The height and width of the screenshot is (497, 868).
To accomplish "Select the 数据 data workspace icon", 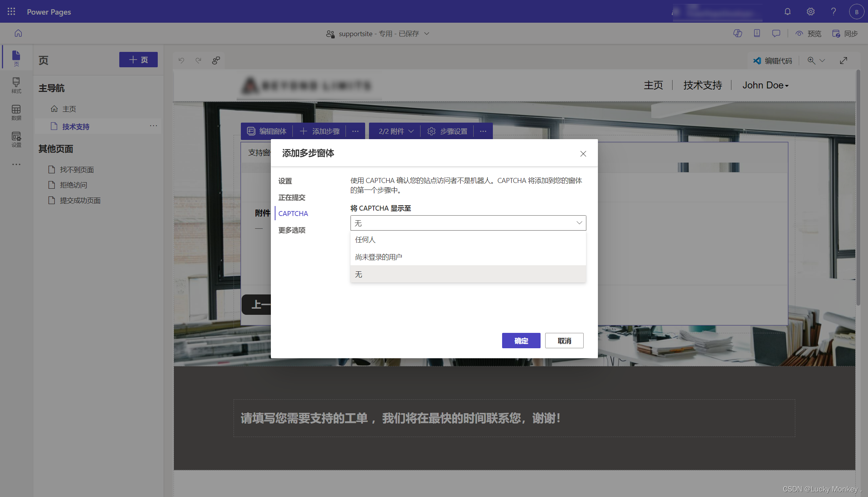I will 16,112.
